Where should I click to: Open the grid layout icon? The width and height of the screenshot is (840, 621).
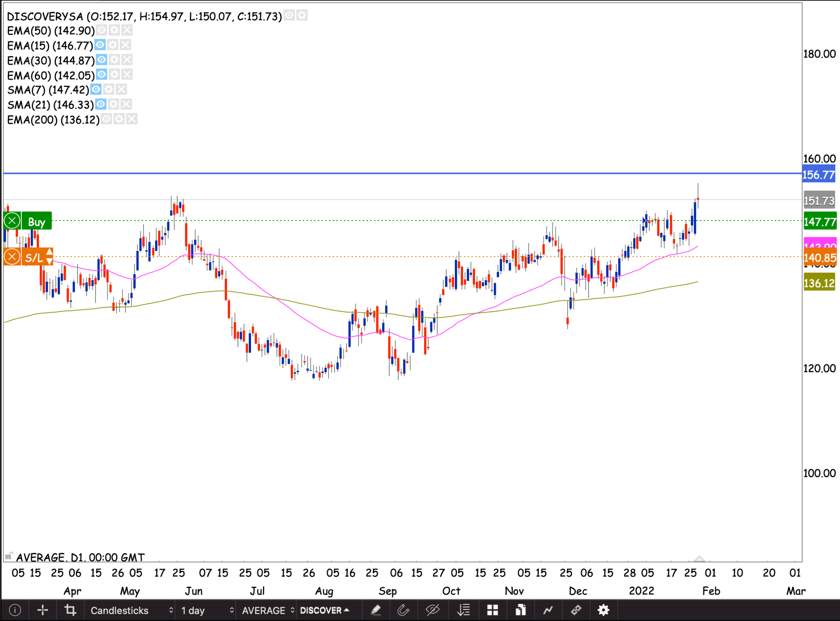coord(492,610)
